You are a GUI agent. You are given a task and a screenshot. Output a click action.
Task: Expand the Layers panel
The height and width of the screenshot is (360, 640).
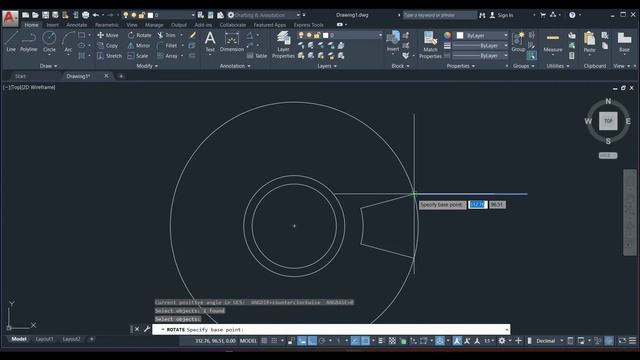click(327, 66)
